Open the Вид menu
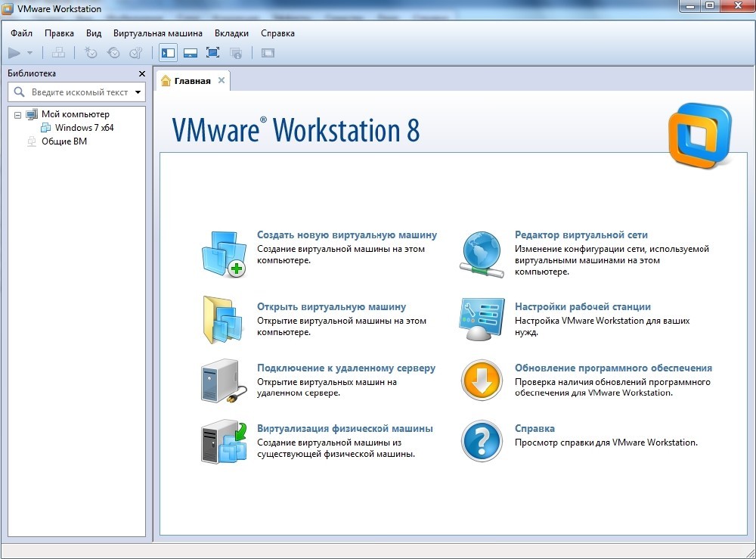 click(x=94, y=33)
